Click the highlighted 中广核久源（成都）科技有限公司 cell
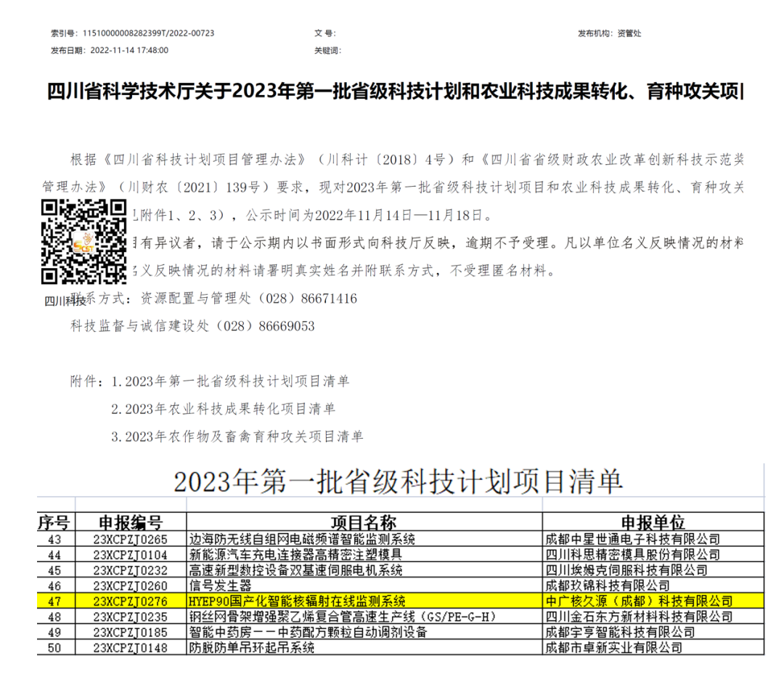 click(639, 601)
